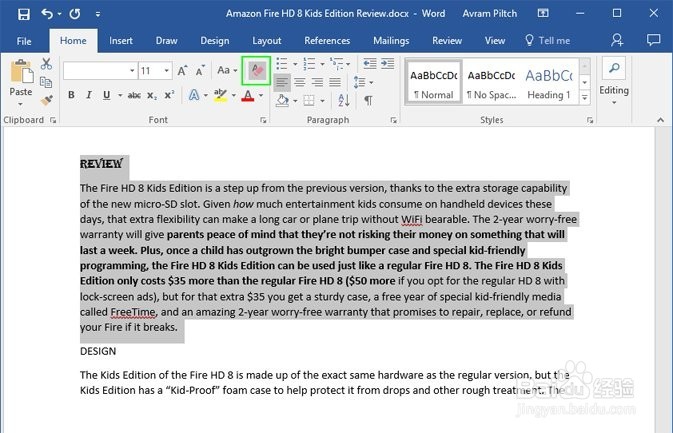Align text right

[x=317, y=82]
